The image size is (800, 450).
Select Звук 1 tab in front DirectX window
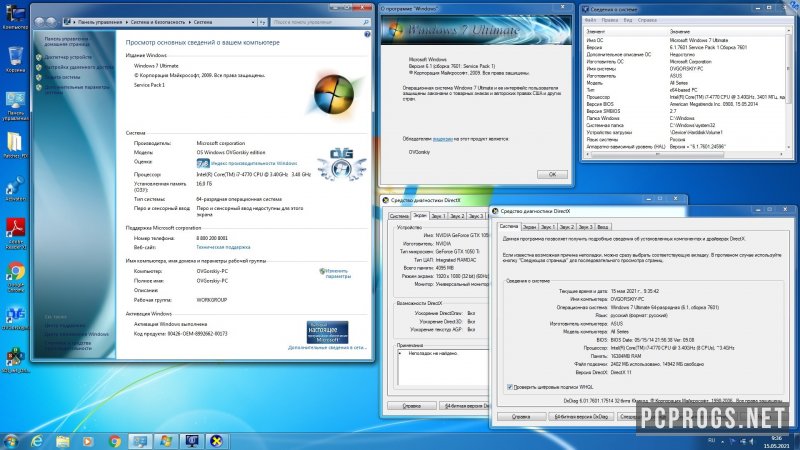click(x=547, y=227)
